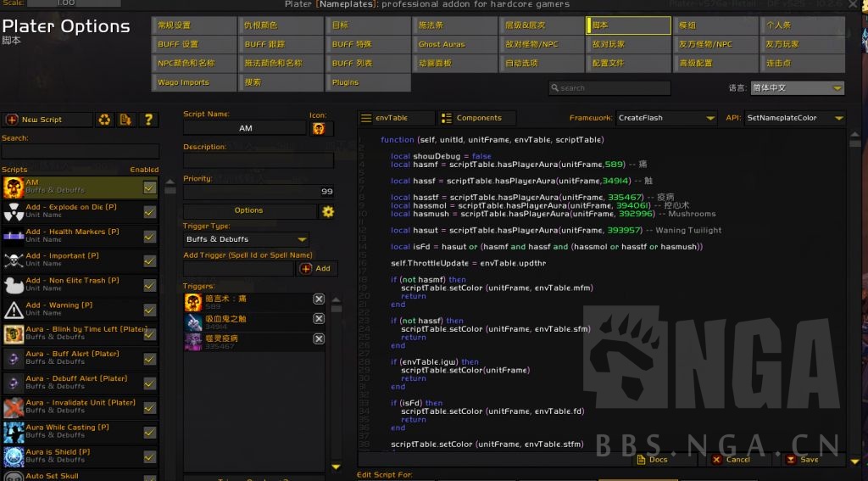Screen dimensions: 868x481
Task: Click the New Script button
Action: [x=47, y=120]
